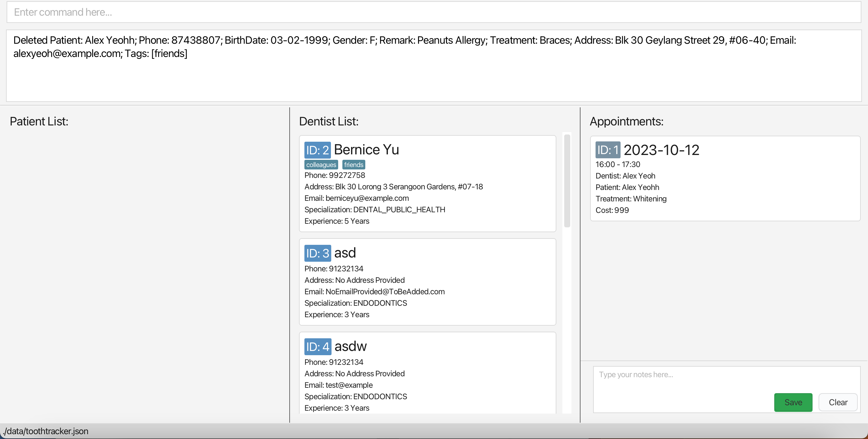Click the colleagues tag on Bernice Yu
Image resolution: width=868 pixels, height=439 pixels.
tap(321, 165)
